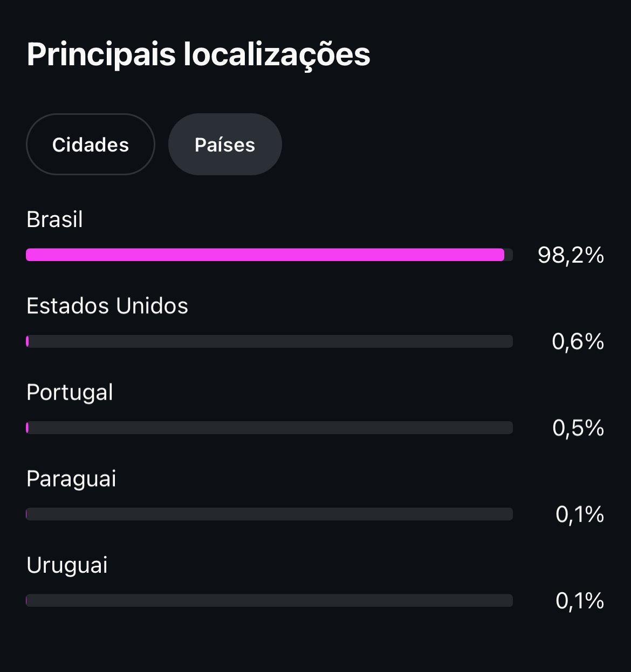This screenshot has height=672, width=631.
Task: Click the Uruguai progress bar
Action: 269,600
